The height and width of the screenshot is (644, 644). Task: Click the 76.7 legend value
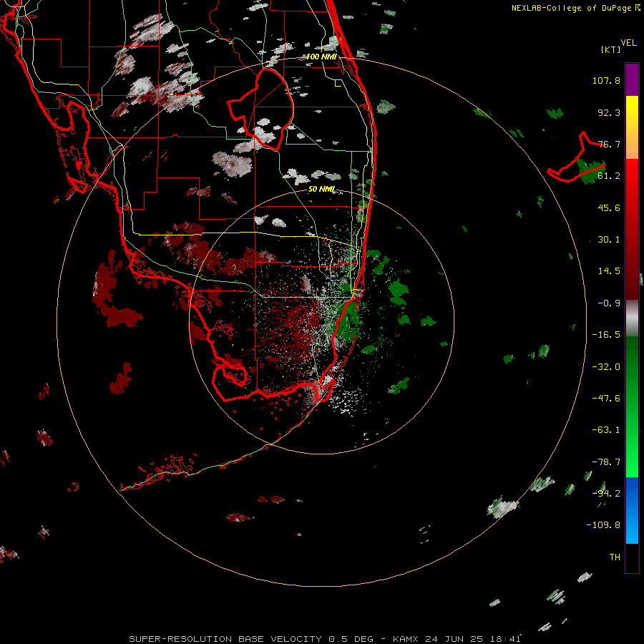(x=609, y=144)
